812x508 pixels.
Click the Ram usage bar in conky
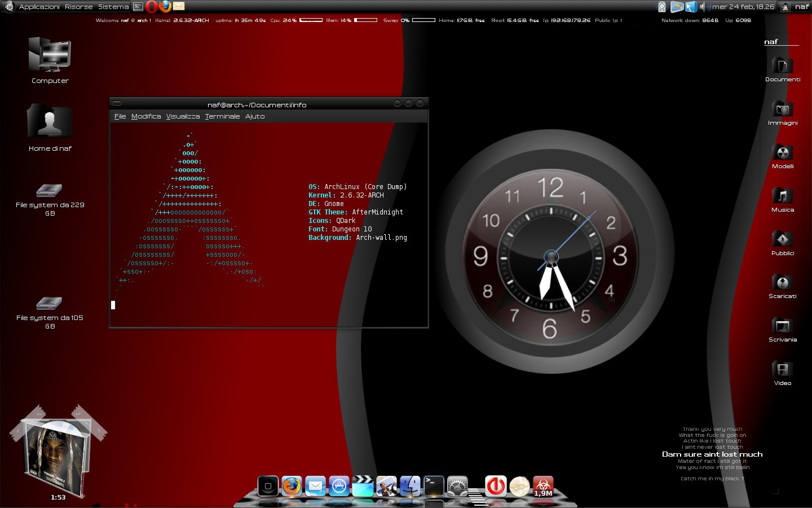coord(365,20)
